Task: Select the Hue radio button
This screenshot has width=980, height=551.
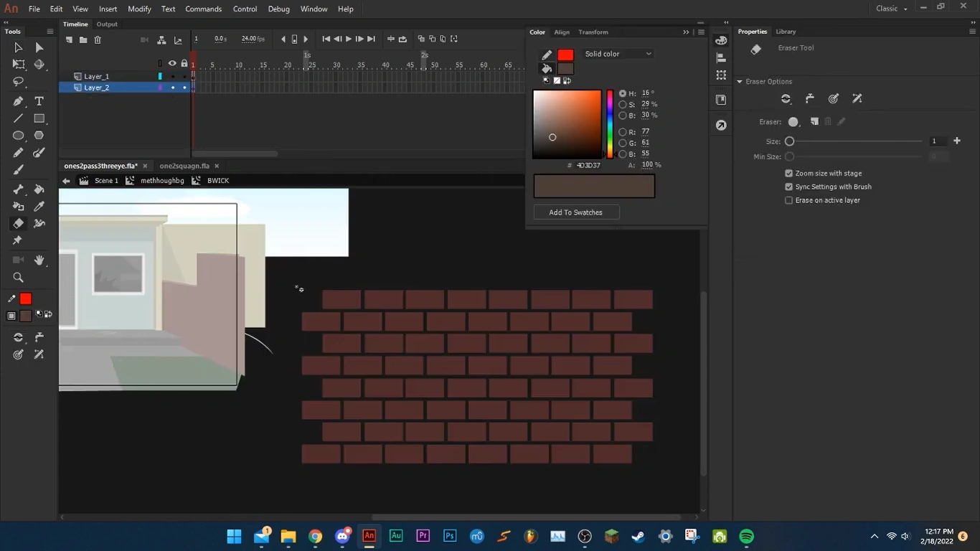Action: coord(623,94)
